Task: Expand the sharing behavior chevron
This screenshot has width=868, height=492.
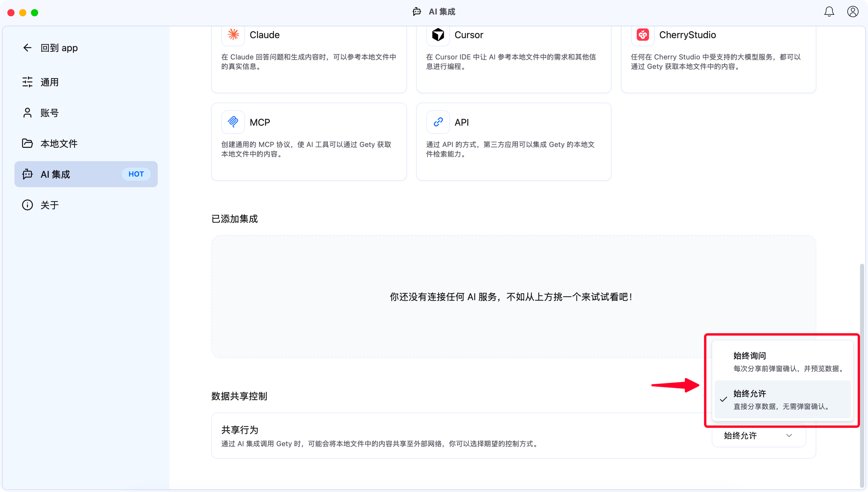Action: pyautogui.click(x=789, y=436)
